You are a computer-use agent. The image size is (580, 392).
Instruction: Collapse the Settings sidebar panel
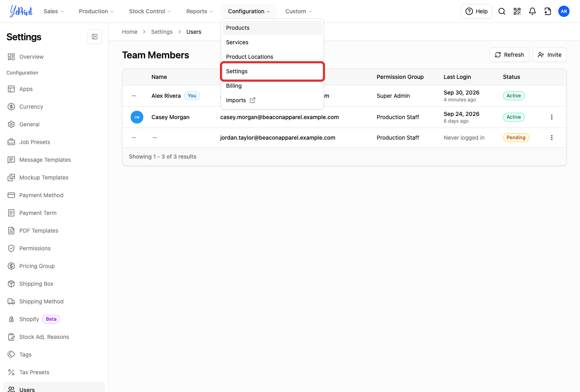pyautogui.click(x=95, y=37)
